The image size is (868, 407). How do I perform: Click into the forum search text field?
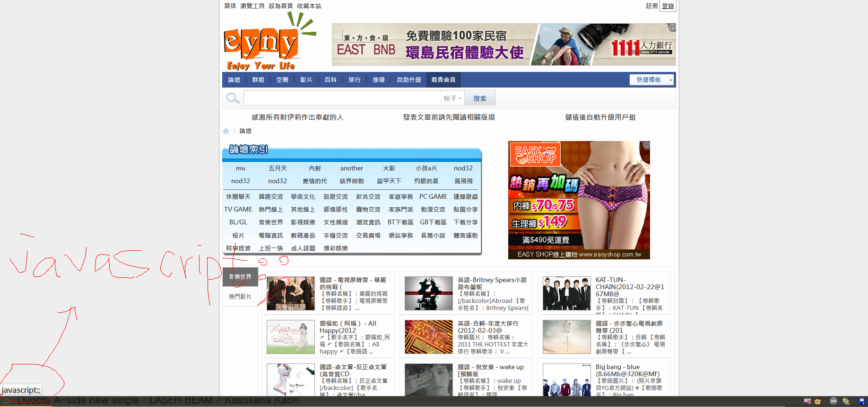(342, 98)
